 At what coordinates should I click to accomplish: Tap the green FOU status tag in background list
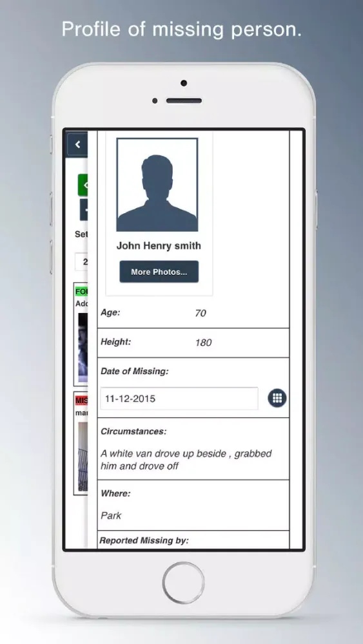point(81,292)
